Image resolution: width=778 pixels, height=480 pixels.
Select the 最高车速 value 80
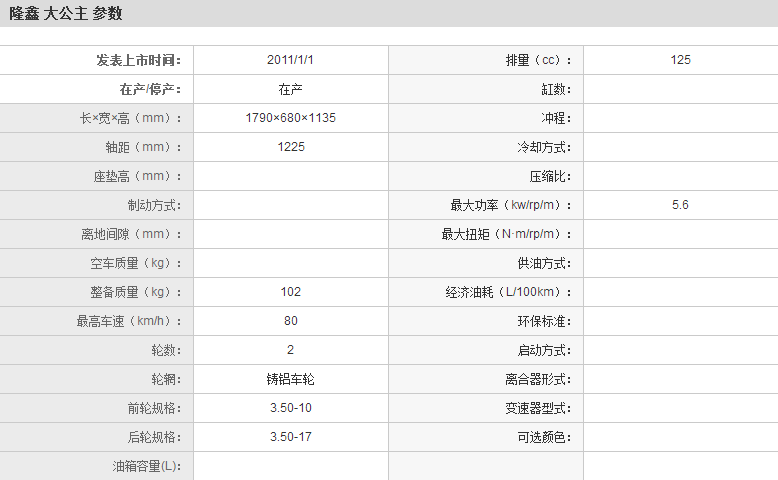290,321
